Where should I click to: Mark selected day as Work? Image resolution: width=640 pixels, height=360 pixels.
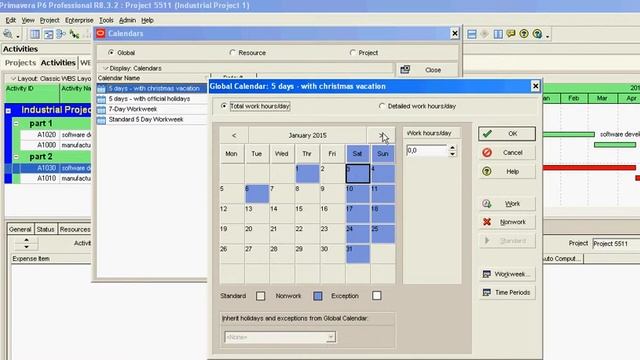[507, 204]
